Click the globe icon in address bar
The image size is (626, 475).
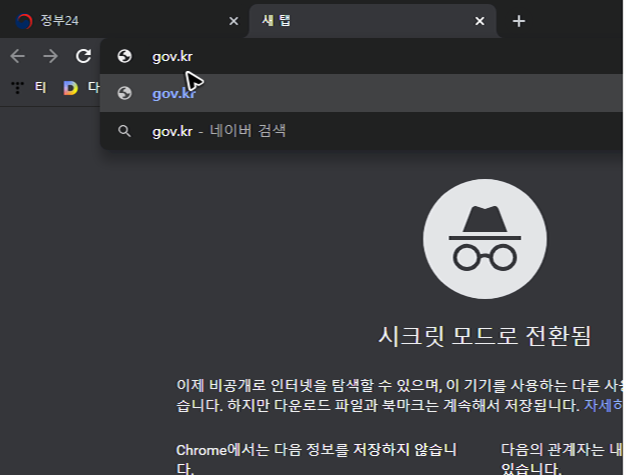click(125, 56)
